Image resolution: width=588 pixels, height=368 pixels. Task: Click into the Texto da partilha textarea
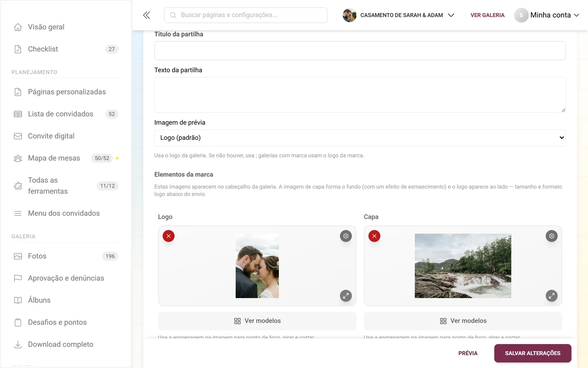(360, 95)
